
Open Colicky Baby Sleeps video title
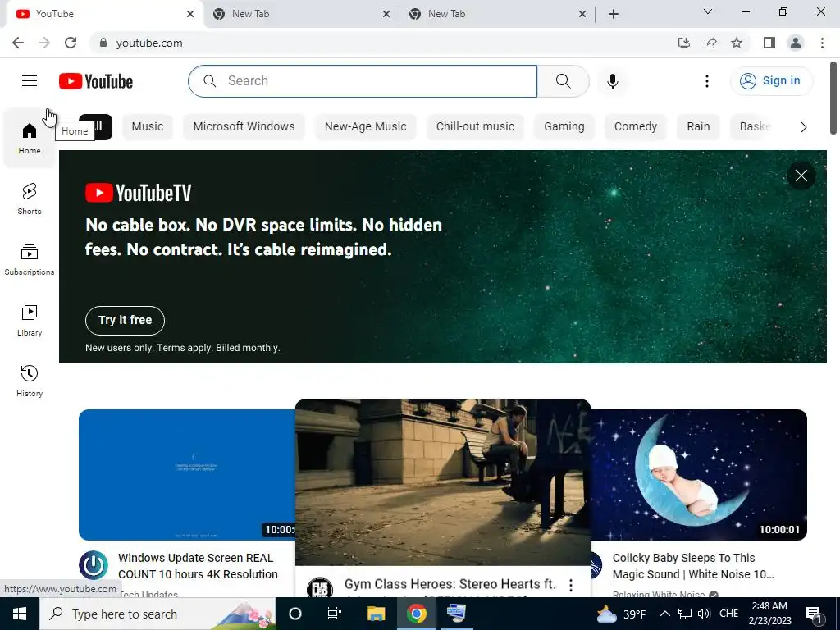[693, 566]
